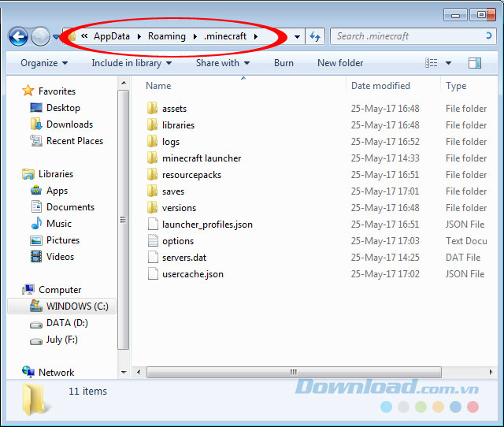The height and width of the screenshot is (427, 504).
Task: Open the Share with menu
Action: point(223,63)
